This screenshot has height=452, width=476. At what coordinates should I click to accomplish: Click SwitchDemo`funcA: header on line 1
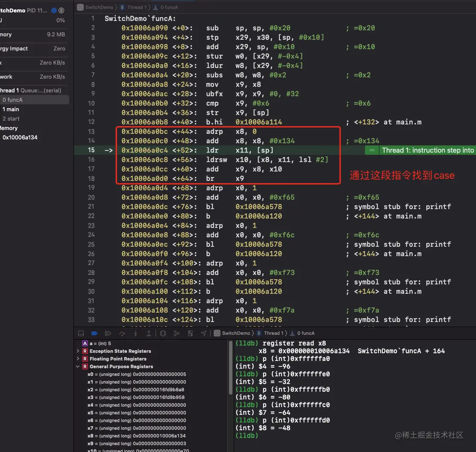click(x=140, y=18)
